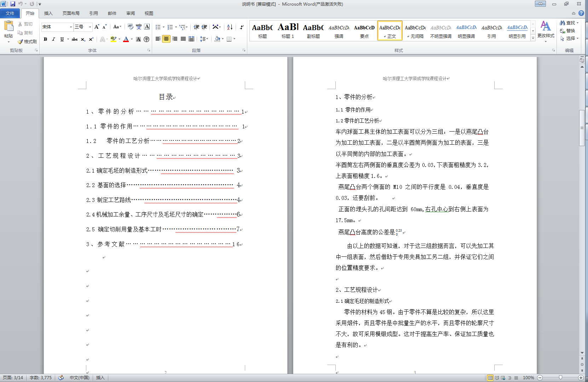Toggle strikethrough formatting

pos(75,39)
